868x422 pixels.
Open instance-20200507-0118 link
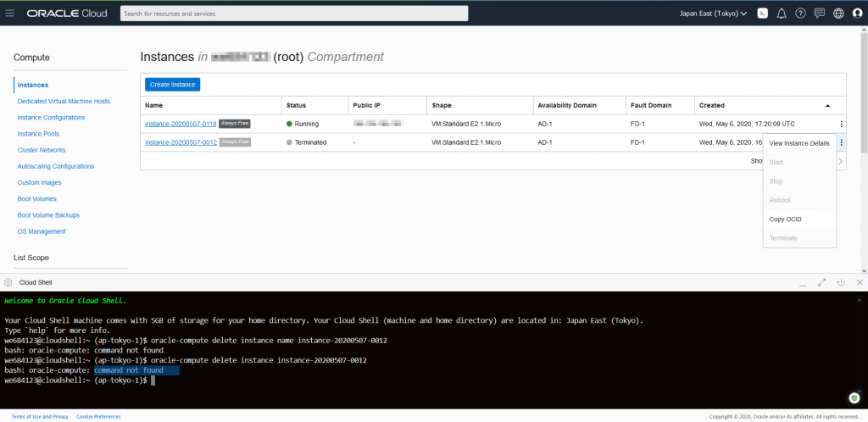[x=181, y=124]
